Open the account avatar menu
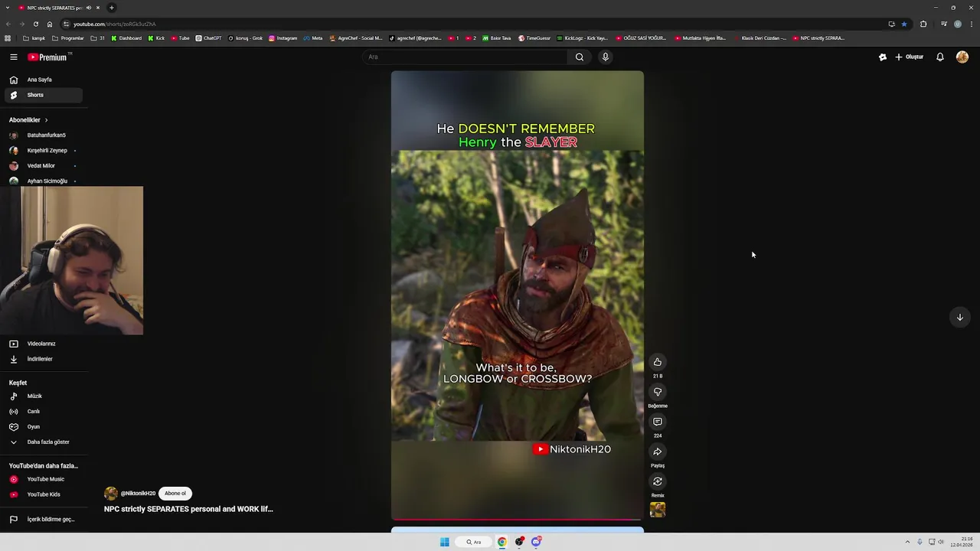The height and width of the screenshot is (551, 980). tap(962, 57)
